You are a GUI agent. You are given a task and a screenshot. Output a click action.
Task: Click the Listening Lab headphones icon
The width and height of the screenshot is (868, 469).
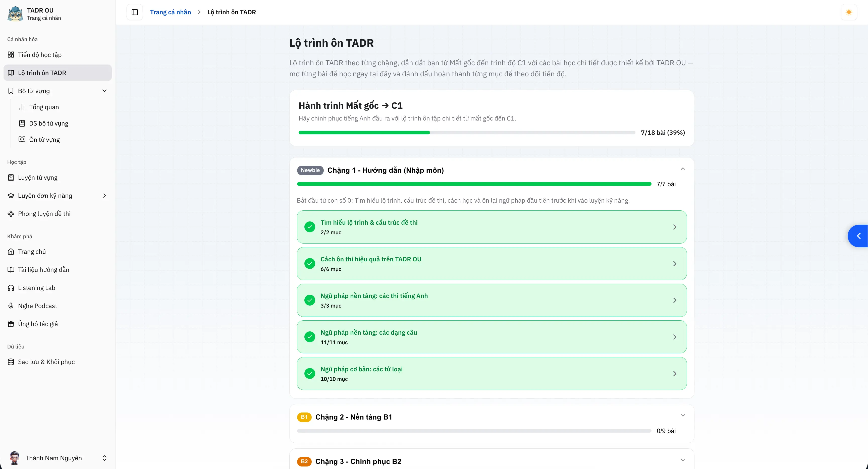pyautogui.click(x=11, y=288)
